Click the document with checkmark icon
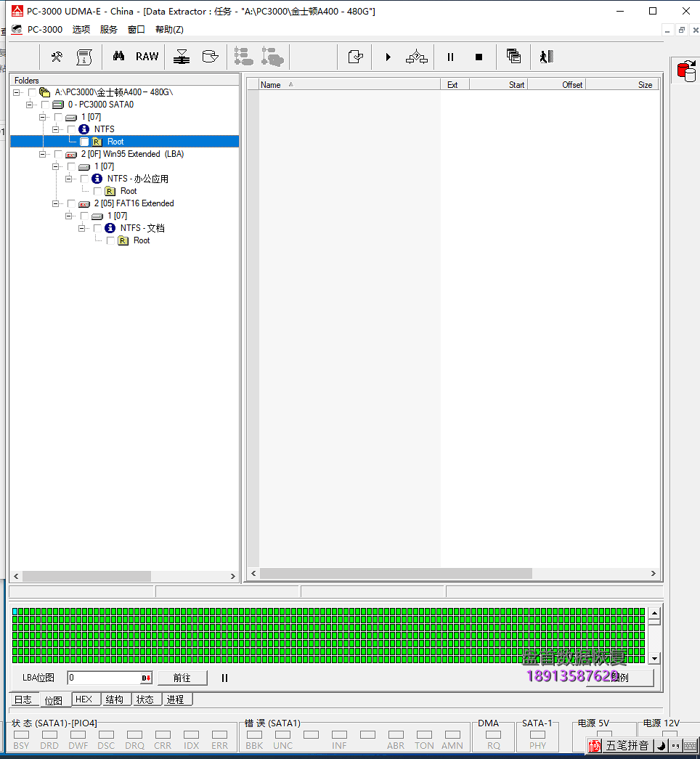The height and width of the screenshot is (759, 700). coord(355,57)
